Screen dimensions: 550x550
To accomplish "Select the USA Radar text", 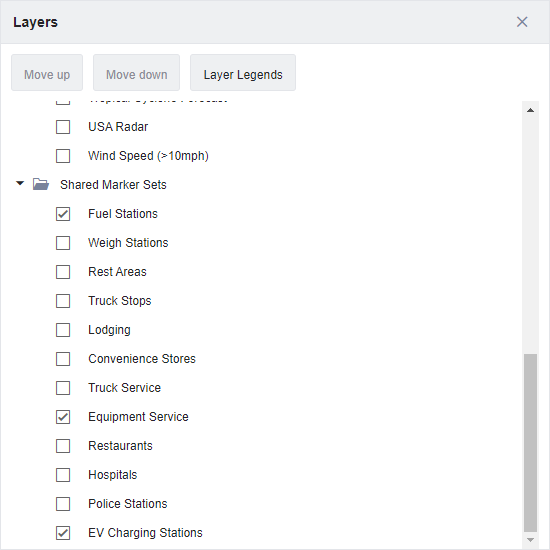I will [x=118, y=127].
